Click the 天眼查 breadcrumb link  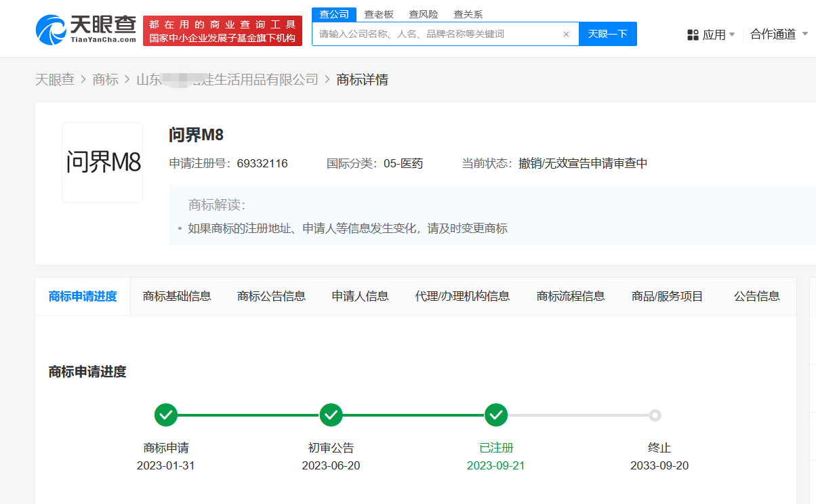[x=54, y=79]
